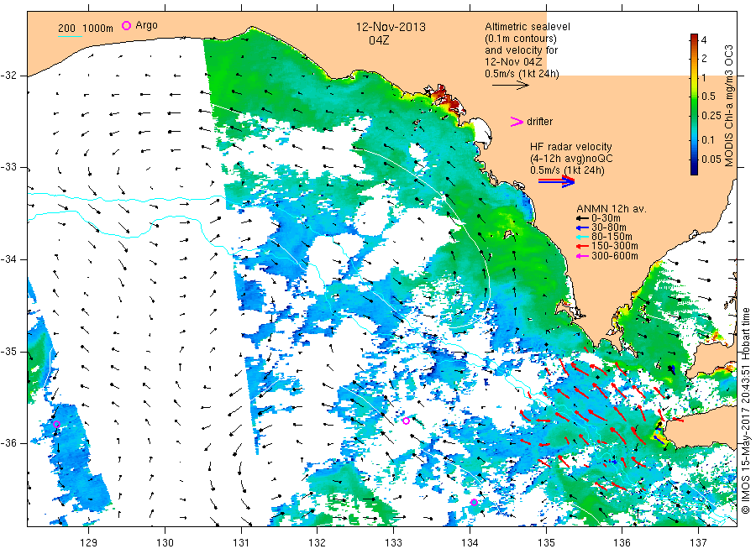The width and height of the screenshot is (756, 554).
Task: Select the cyan 80-150m ANMN legend arrow
Action: click(582, 237)
